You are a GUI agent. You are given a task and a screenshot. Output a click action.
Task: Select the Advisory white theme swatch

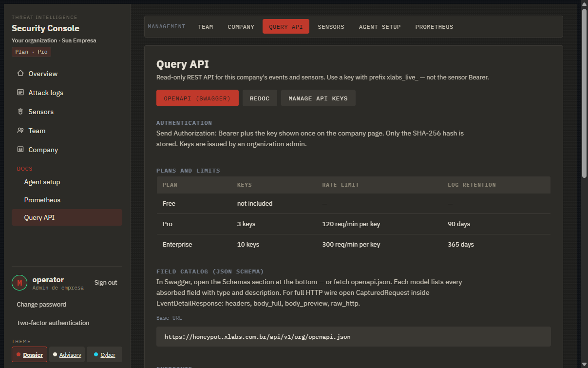67,354
